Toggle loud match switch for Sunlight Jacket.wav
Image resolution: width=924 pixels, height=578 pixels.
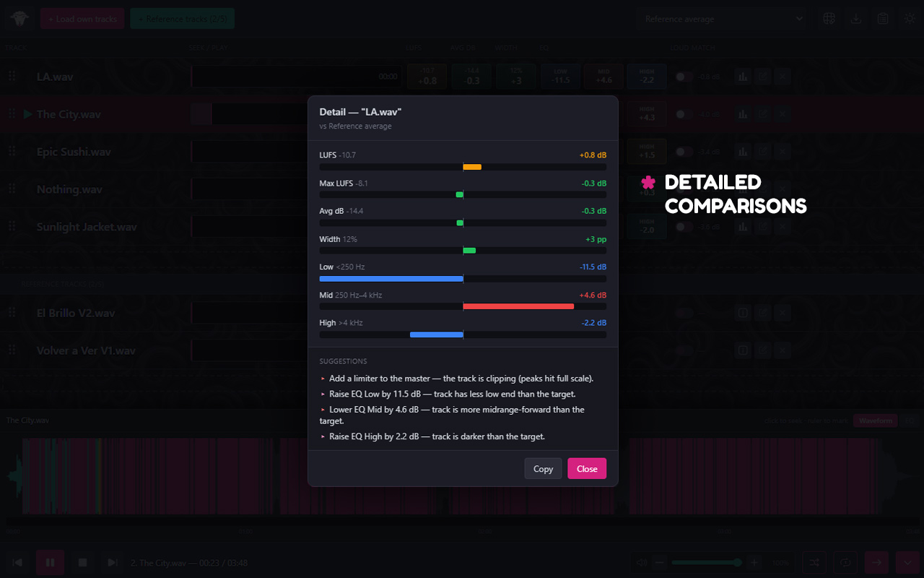coord(684,227)
